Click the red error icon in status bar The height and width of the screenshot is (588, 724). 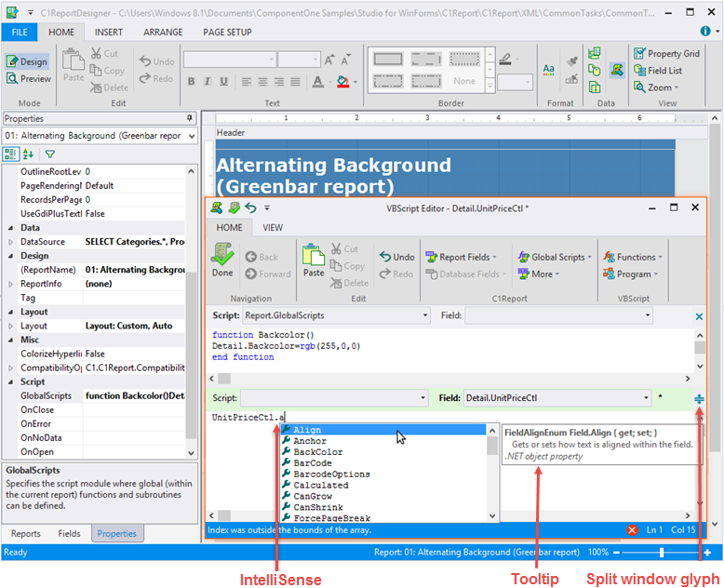(633, 530)
